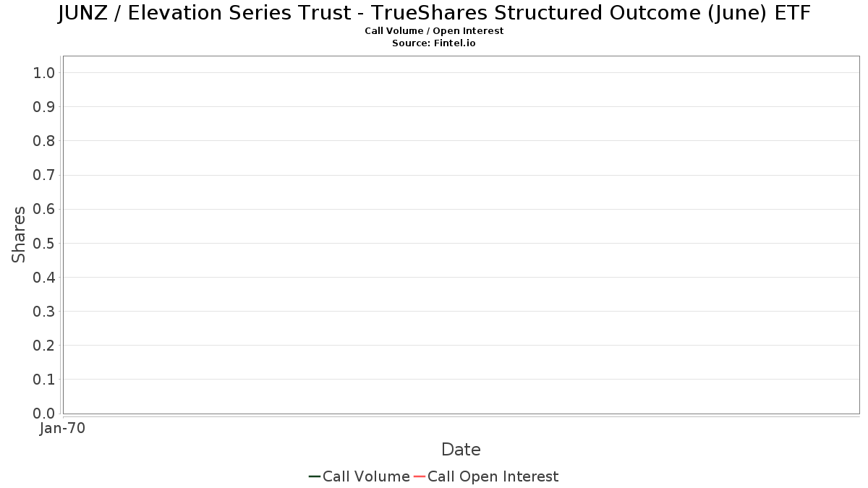Select the 'Call Volume / Open Interest' subtitle
This screenshot has width=868, height=488.
434,31
